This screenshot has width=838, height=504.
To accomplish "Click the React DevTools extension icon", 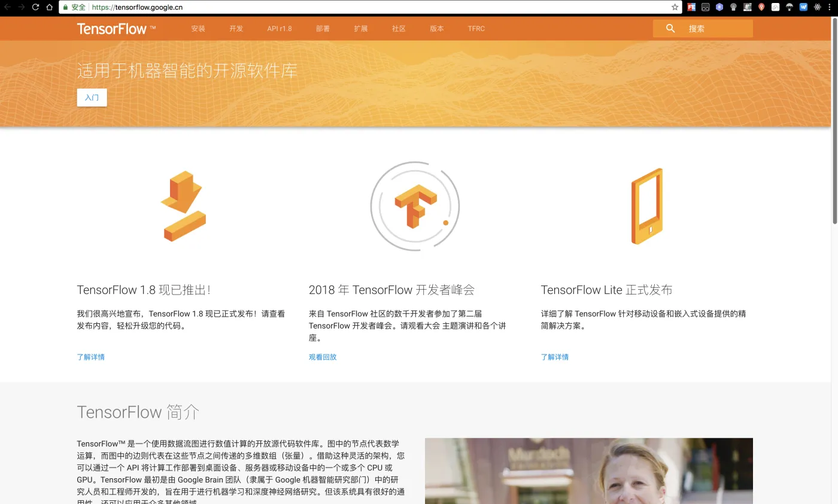I will point(817,7).
